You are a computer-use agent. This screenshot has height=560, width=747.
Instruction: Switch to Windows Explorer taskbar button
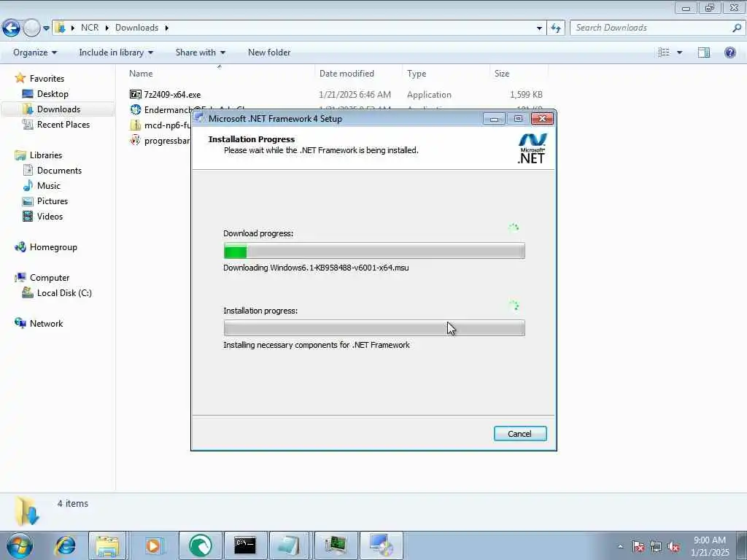(107, 545)
